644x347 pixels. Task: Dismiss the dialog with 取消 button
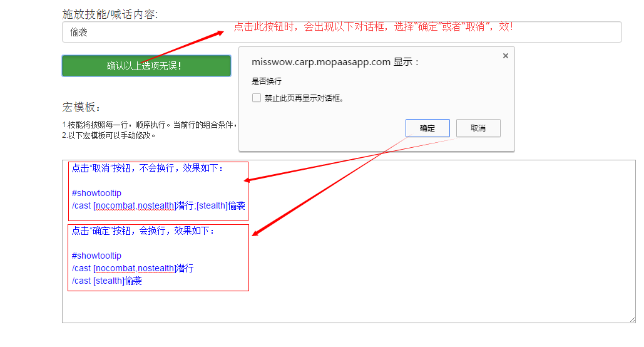[478, 128]
